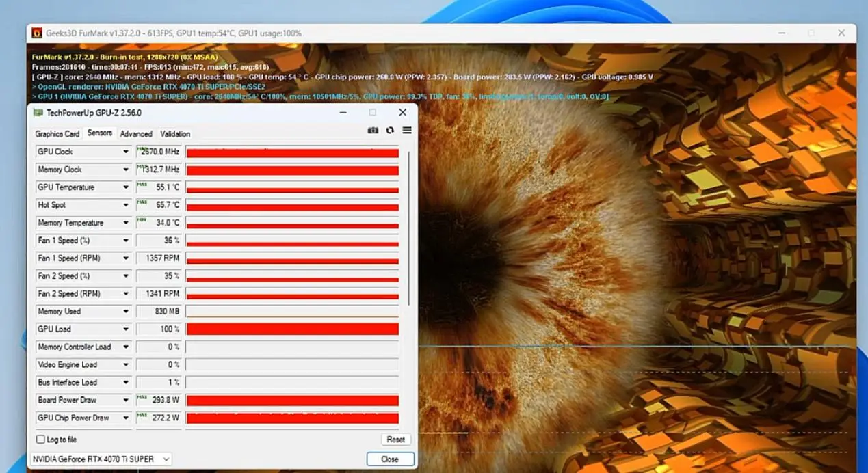Image resolution: width=868 pixels, height=473 pixels.
Task: Switch to the Graphics Card tab
Action: coord(57,134)
